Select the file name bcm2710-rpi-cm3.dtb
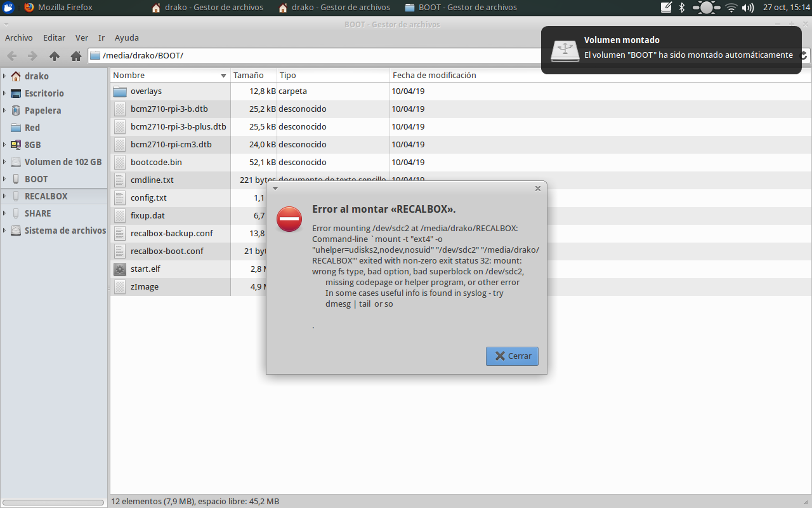 171,145
